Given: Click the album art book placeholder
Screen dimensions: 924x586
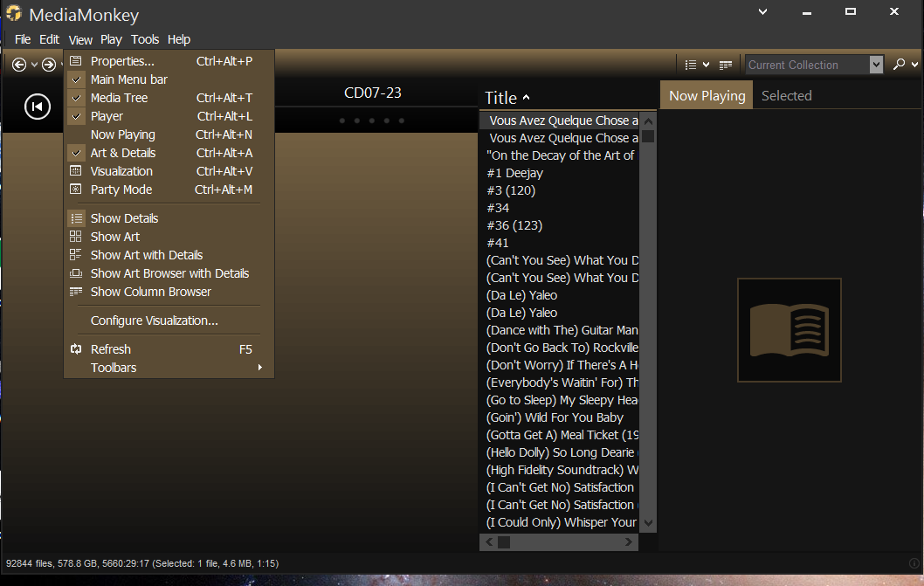Looking at the screenshot, I should (x=789, y=330).
